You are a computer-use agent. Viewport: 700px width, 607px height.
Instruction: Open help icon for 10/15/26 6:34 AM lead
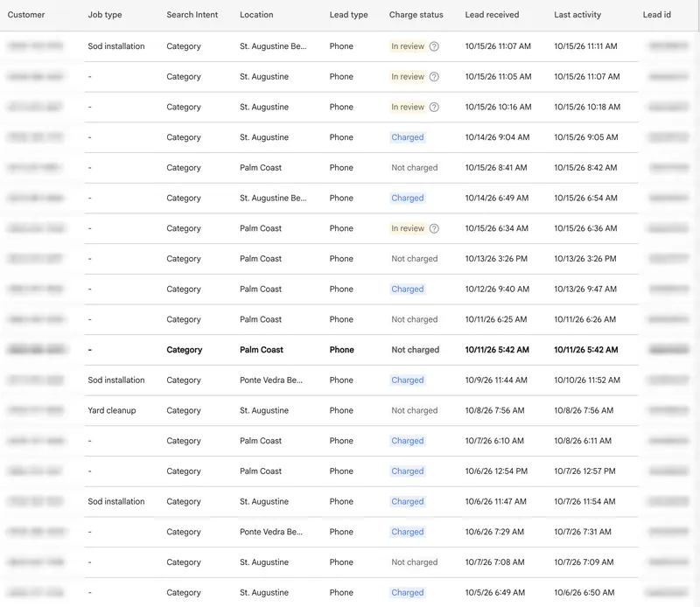434,228
